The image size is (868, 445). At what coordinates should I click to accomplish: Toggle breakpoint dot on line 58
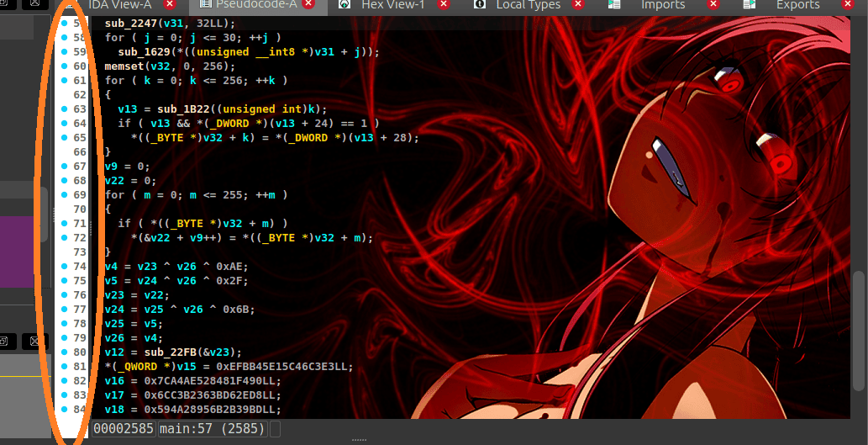pyautogui.click(x=64, y=37)
